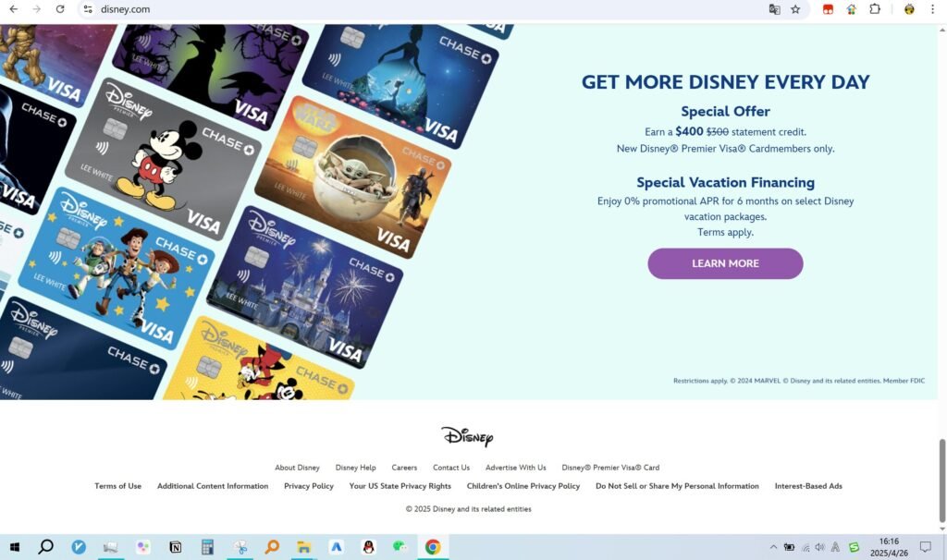Open the translate page icon

pos(774,9)
